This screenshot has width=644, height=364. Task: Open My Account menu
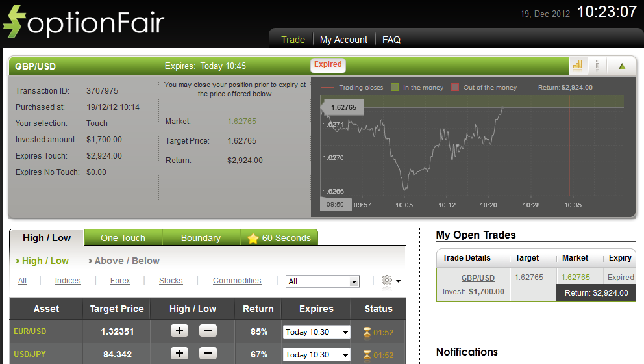(x=343, y=40)
